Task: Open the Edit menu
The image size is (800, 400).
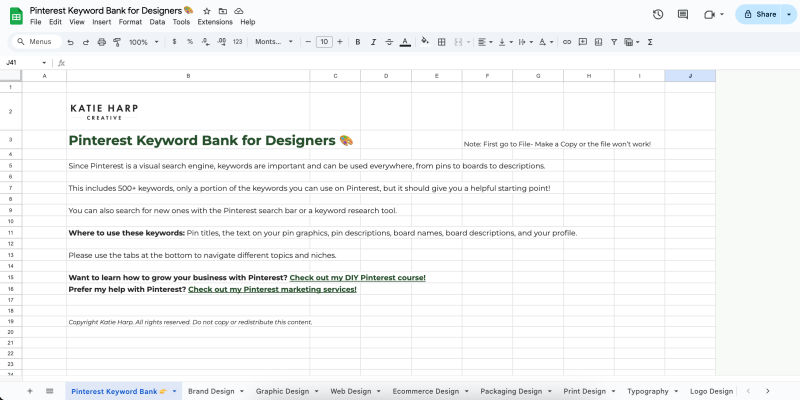Action: [55, 22]
